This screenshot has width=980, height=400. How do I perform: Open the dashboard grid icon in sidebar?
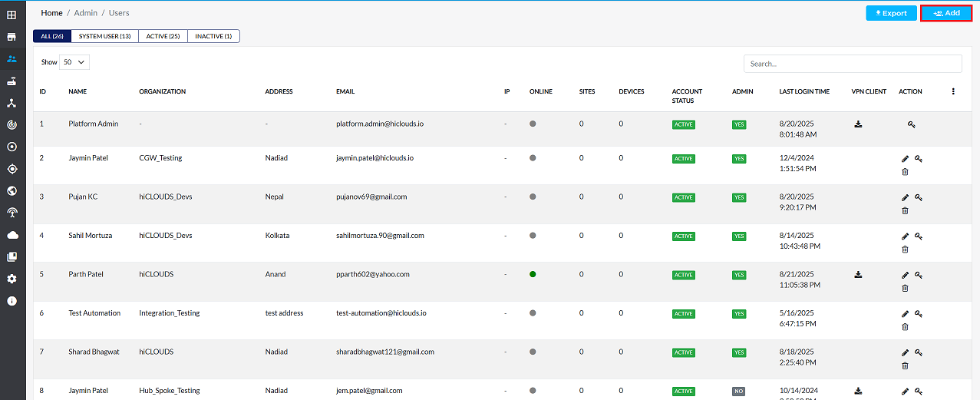click(x=12, y=15)
